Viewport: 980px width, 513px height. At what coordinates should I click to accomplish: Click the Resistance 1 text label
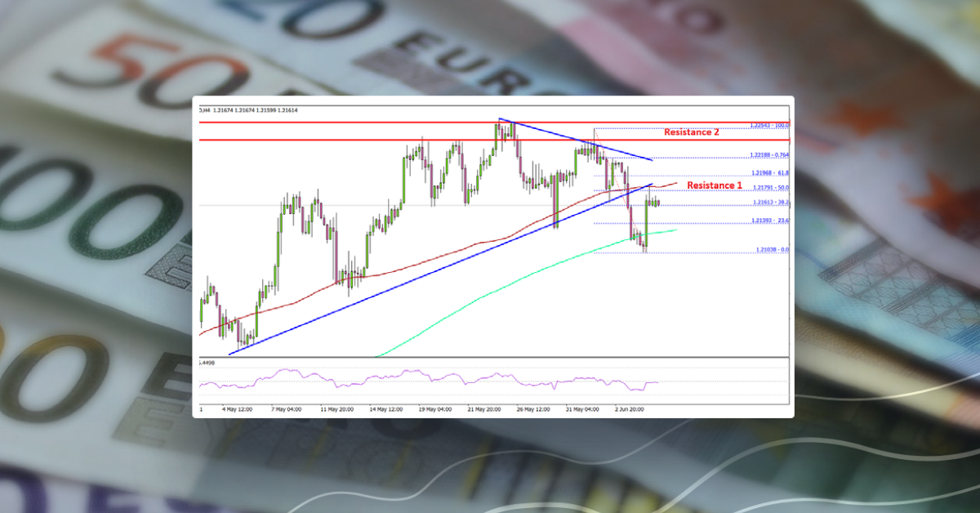(715, 185)
